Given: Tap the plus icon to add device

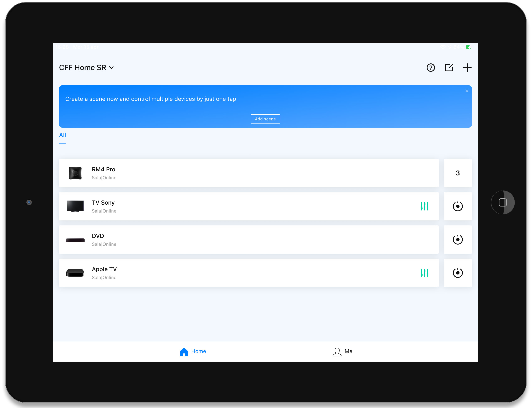Looking at the screenshot, I should (467, 68).
